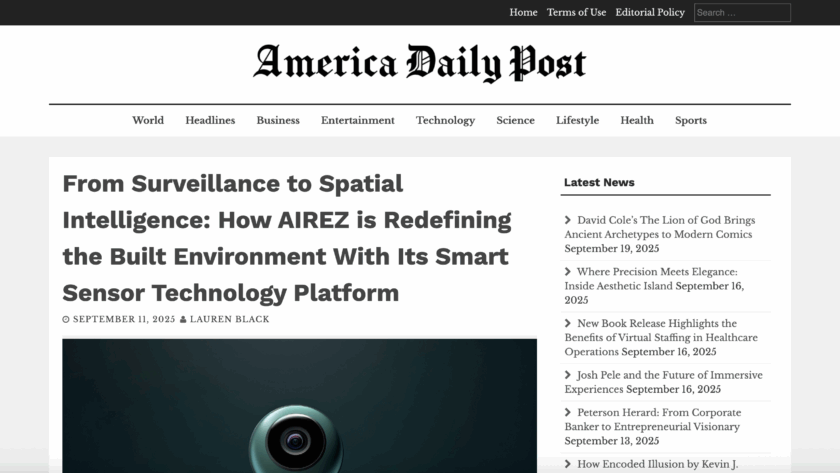The image size is (840, 473).
Task: Click the chevron before Peterson Herard article
Action: click(568, 413)
